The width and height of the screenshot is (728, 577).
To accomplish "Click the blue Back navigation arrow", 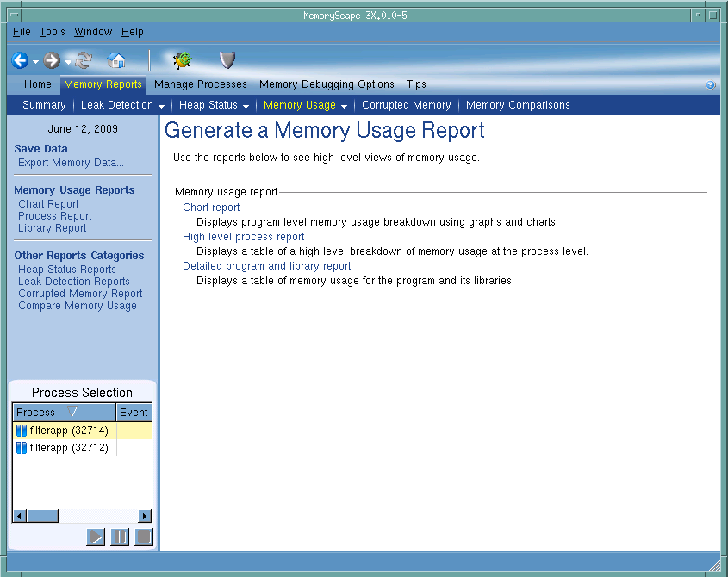I will (x=20, y=60).
